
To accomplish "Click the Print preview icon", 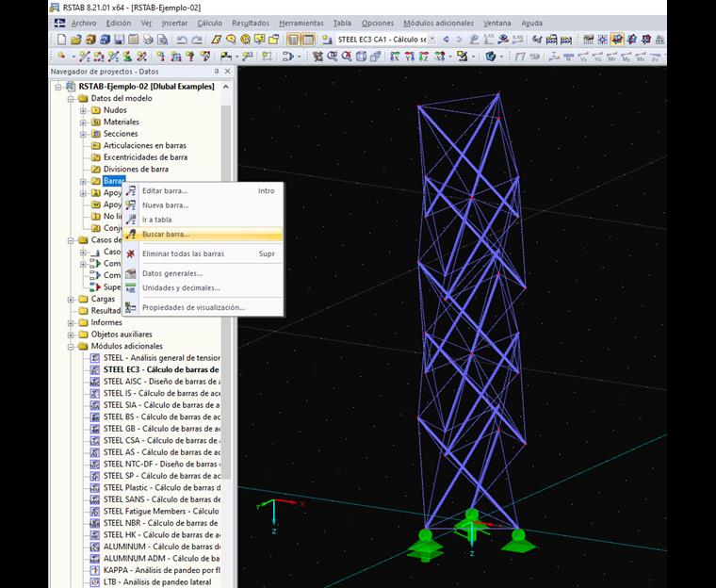I will [163, 40].
